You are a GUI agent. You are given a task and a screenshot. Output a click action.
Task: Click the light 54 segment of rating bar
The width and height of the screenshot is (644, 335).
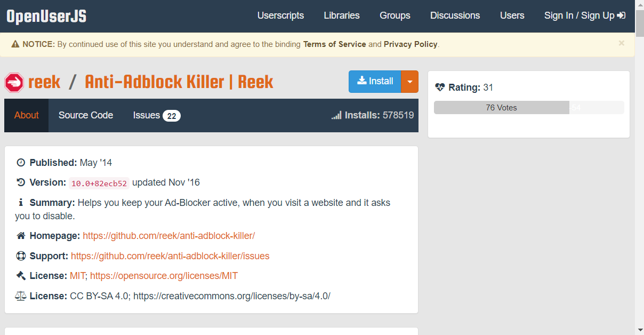[x=597, y=108]
